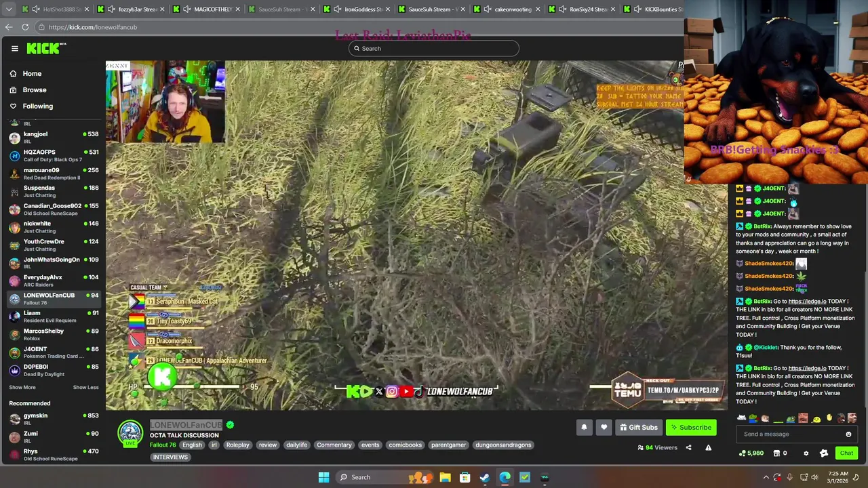Open Microsoft Edge from taskbar
Image resolution: width=868 pixels, height=488 pixels.
505,477
